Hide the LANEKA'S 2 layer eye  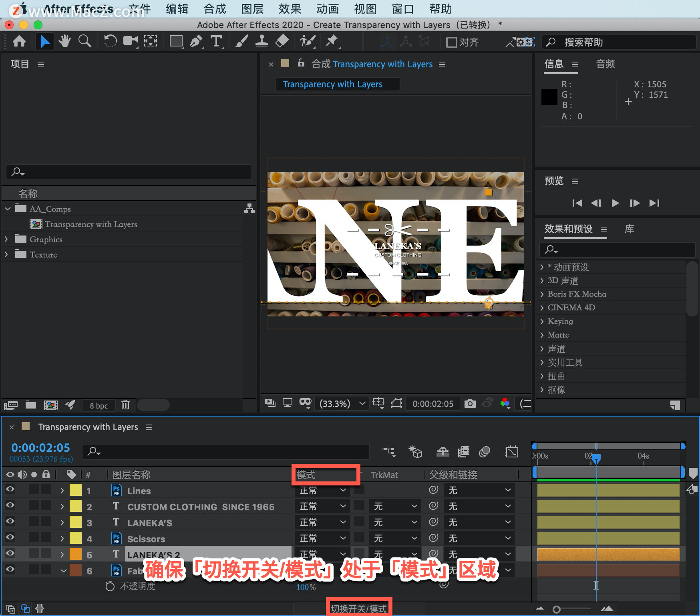tap(10, 553)
